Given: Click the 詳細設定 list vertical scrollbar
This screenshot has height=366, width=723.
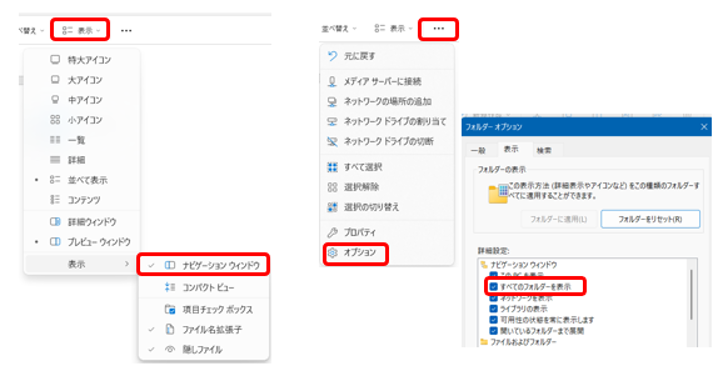Looking at the screenshot, I should coord(691,295).
